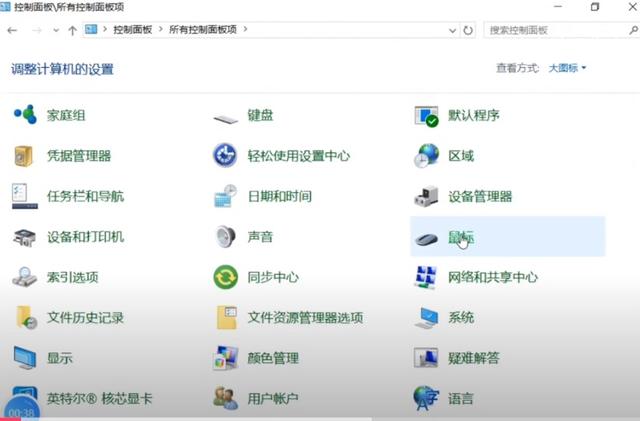Click the 网络和共享中心 text label
The height and width of the screenshot is (421, 640).
[x=493, y=277]
